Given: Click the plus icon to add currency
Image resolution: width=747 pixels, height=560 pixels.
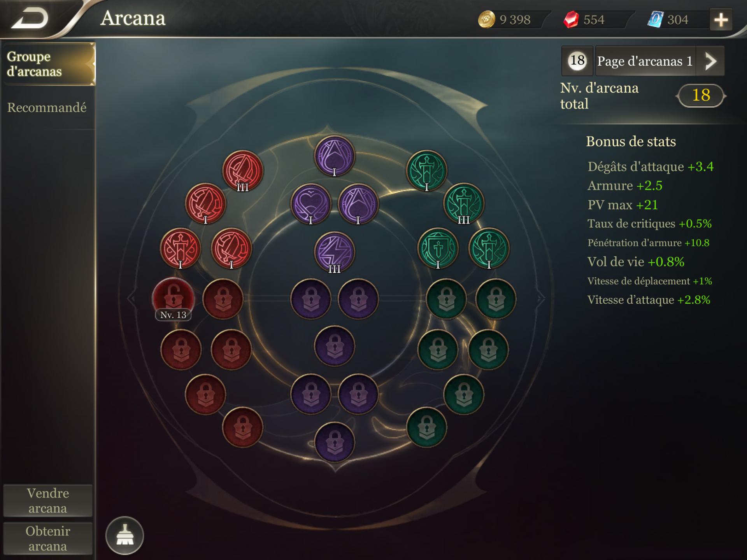Looking at the screenshot, I should pyautogui.click(x=721, y=20).
